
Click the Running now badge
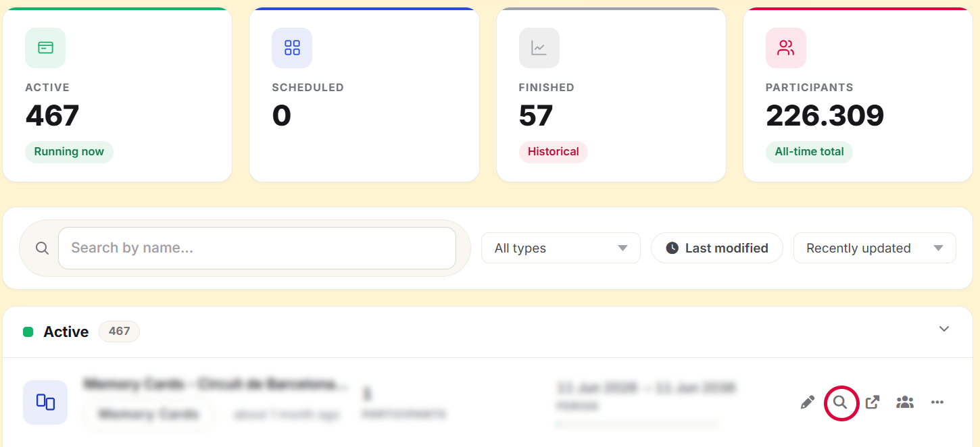[69, 152]
